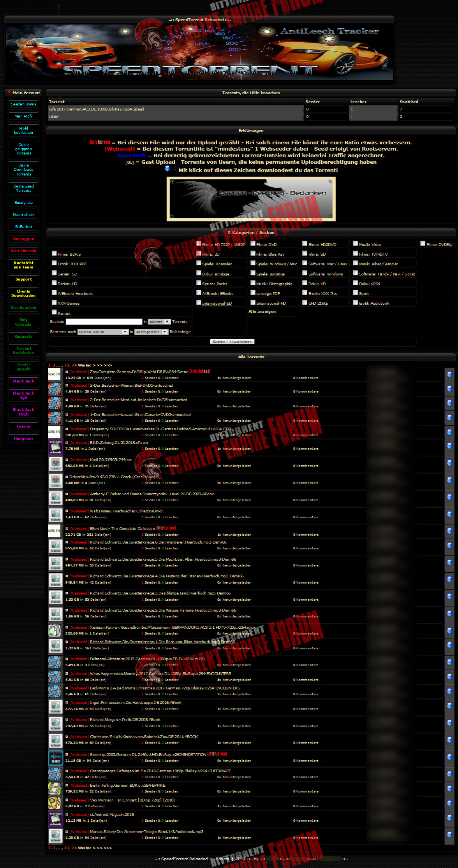Check the Filme: HD 720P / 1080P category

[x=199, y=244]
